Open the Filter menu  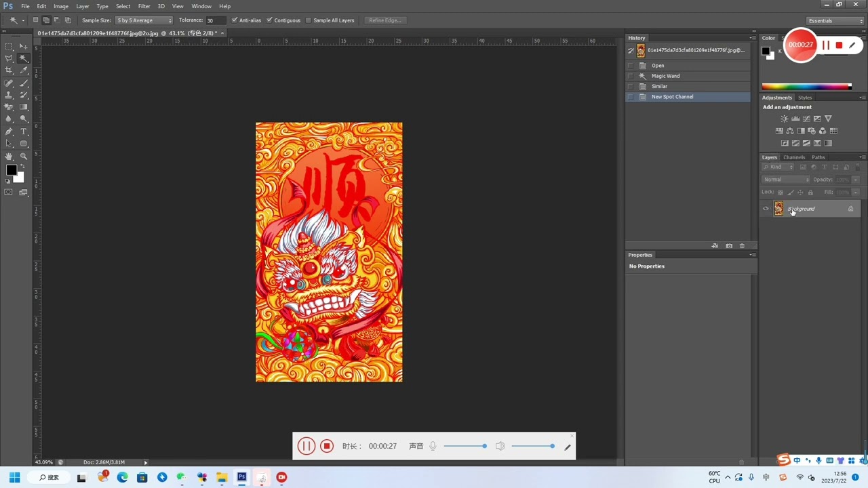[144, 6]
